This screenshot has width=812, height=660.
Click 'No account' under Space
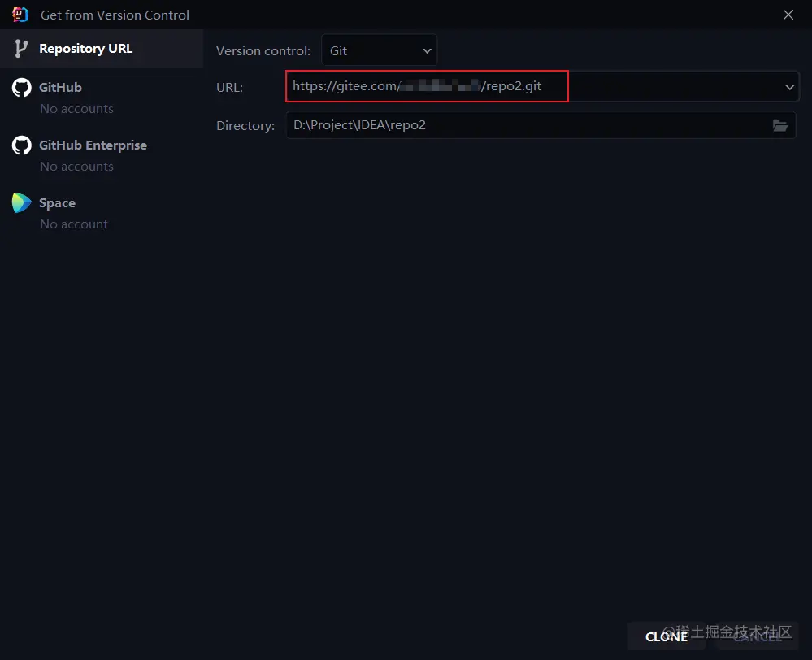point(74,224)
